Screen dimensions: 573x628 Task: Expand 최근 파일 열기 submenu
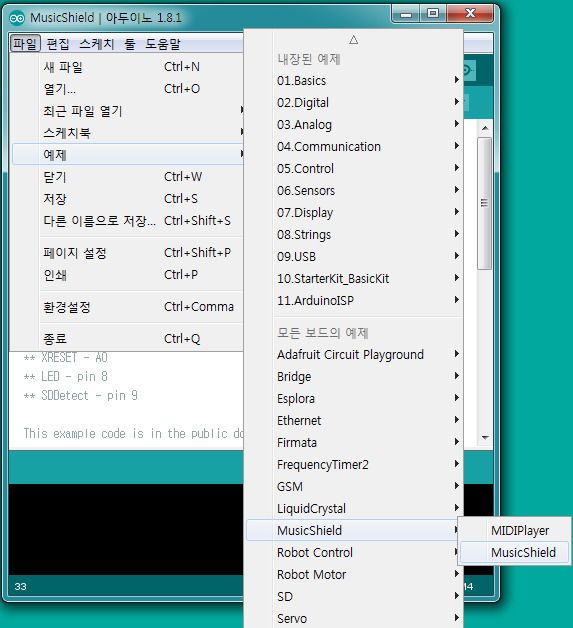(x=128, y=111)
